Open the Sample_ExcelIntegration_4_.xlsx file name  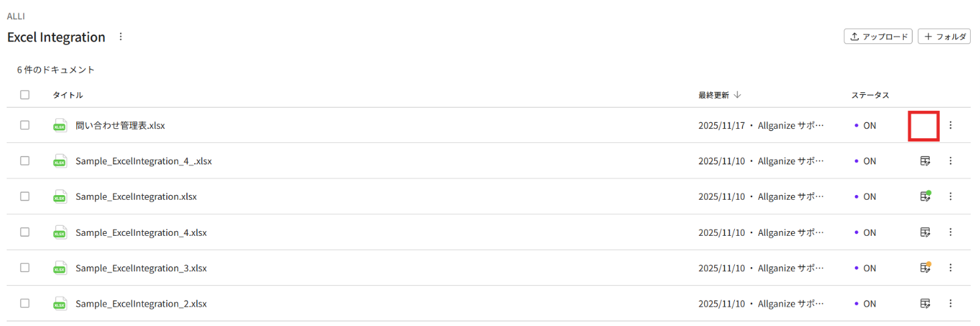pos(144,161)
